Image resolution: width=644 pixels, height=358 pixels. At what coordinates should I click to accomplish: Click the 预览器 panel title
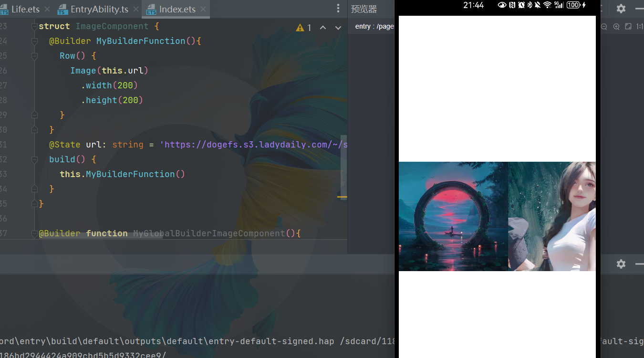click(x=364, y=9)
